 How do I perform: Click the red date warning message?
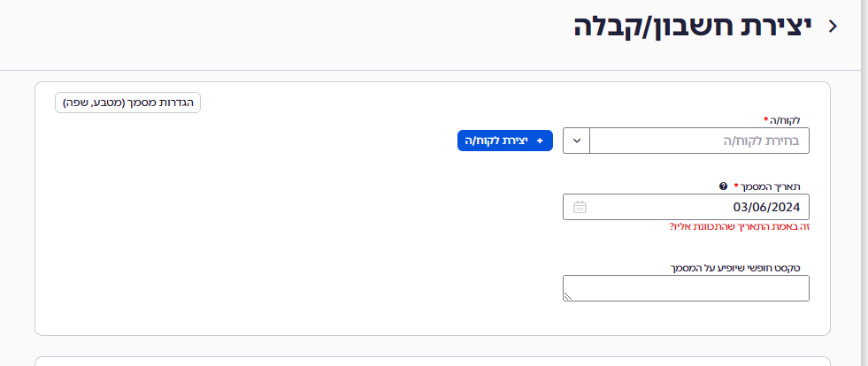click(x=740, y=227)
